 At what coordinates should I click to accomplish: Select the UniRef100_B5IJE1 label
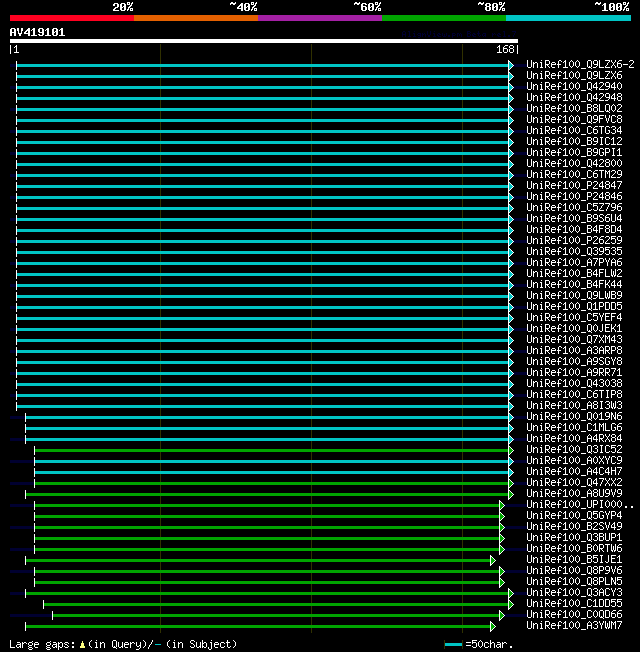click(574, 560)
